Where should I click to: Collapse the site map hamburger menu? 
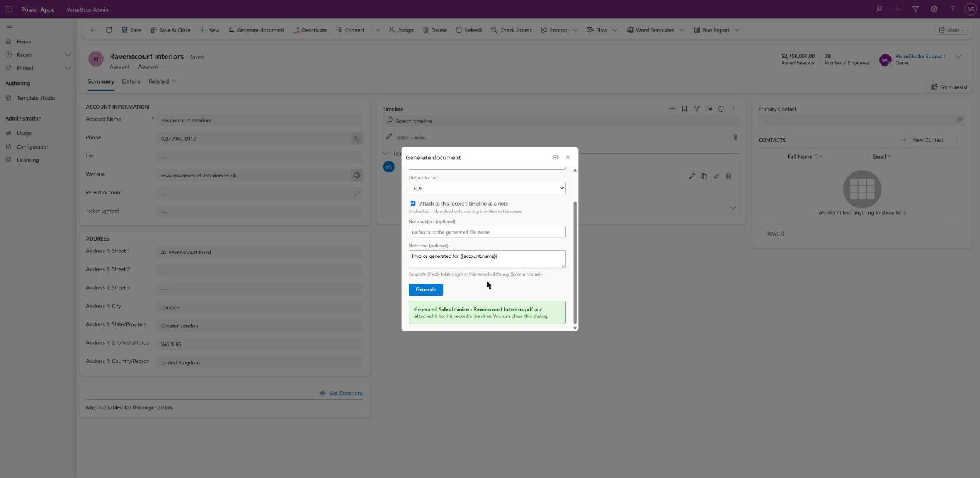pos(9,26)
